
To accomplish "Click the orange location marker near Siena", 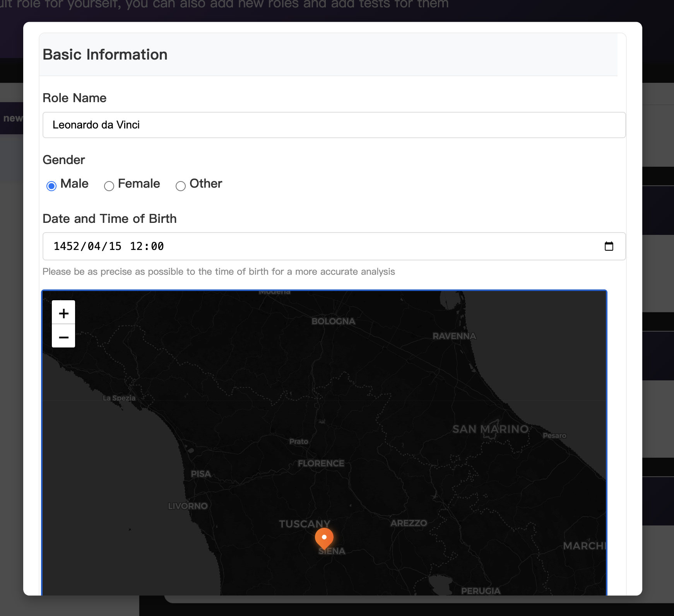I will point(324,538).
